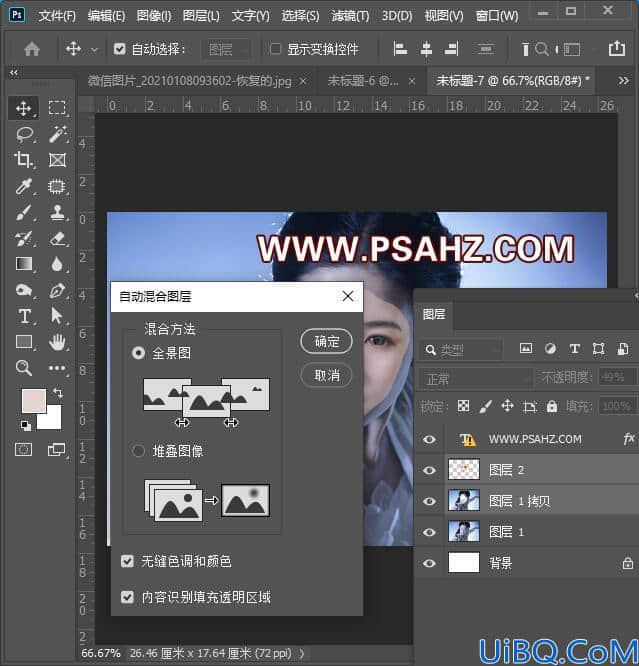Open the blend mode 正常 dropdown
639x666 pixels.
(475, 378)
